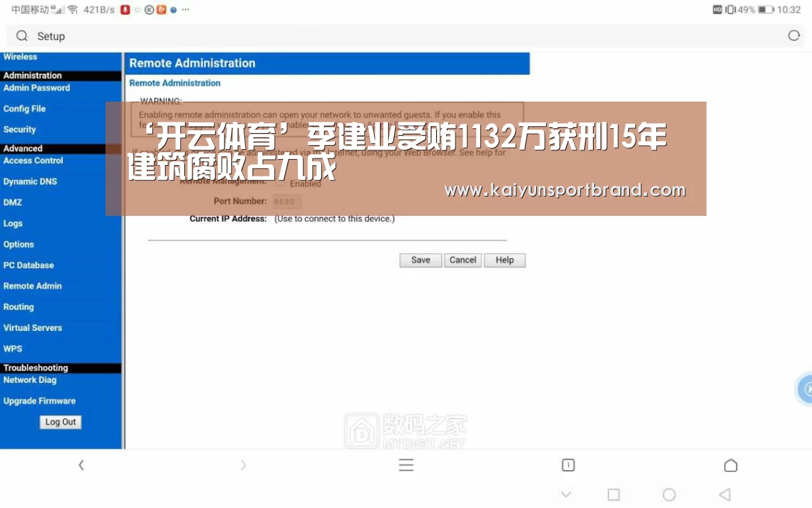The height and width of the screenshot is (508, 812).
Task: Hide navigation bar with down chevron
Action: coord(566,495)
